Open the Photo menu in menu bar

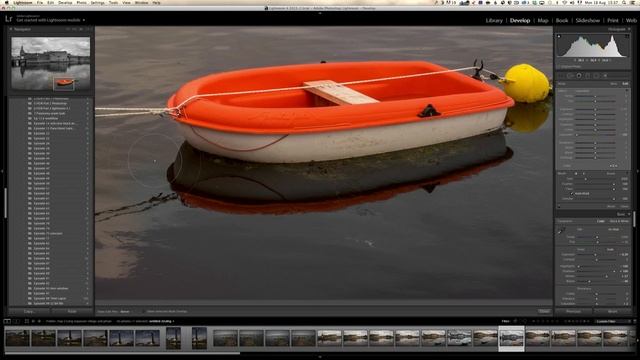pyautogui.click(x=82, y=2)
